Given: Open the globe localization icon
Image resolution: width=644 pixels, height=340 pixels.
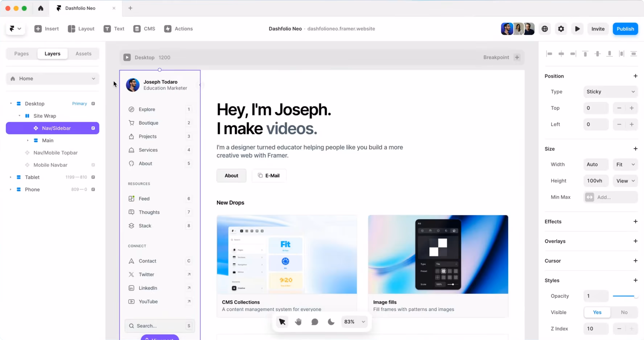Looking at the screenshot, I should pos(544,29).
